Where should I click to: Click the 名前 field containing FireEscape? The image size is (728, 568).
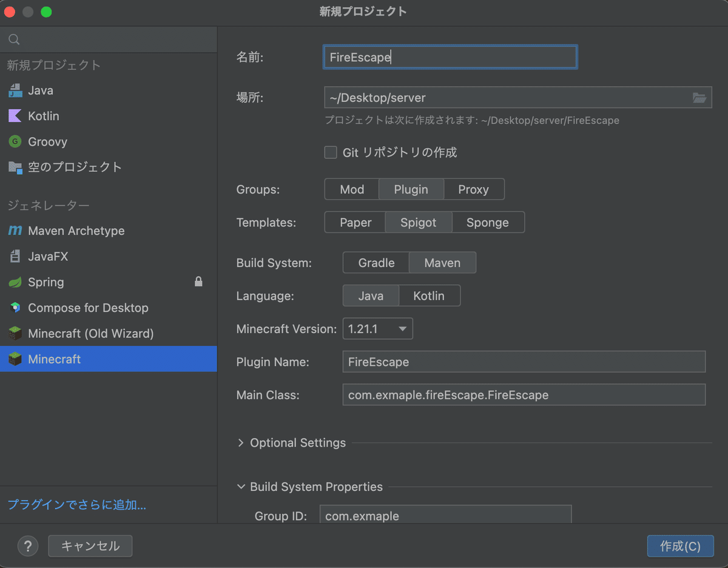coord(450,57)
